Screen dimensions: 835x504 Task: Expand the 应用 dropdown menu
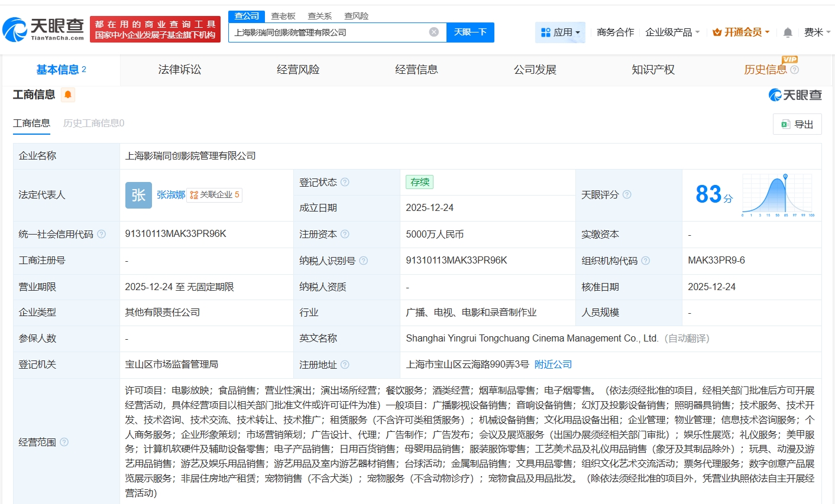click(560, 32)
